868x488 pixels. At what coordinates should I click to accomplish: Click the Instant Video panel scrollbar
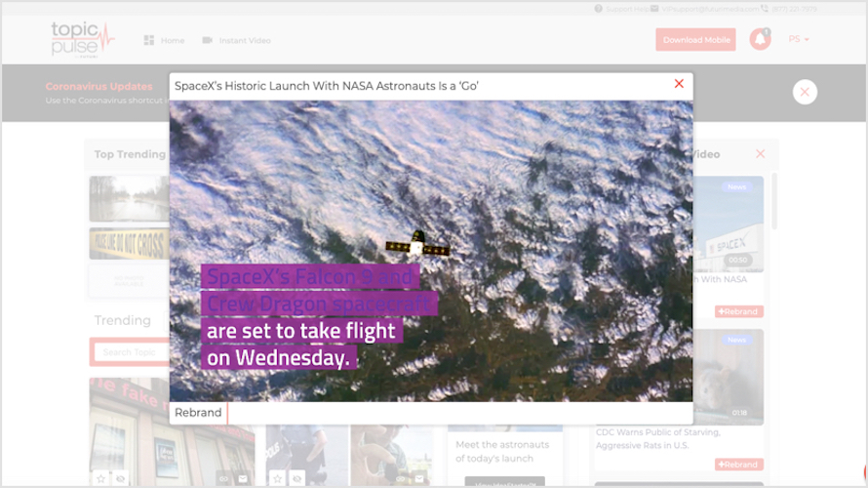[x=774, y=201]
